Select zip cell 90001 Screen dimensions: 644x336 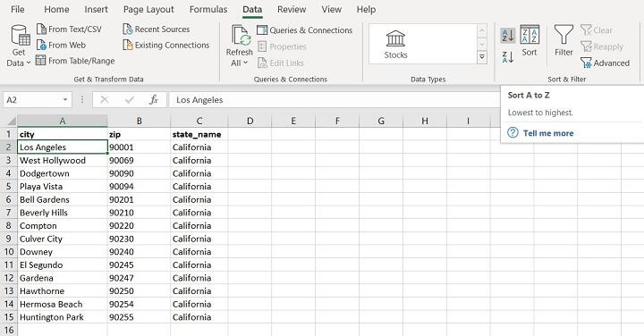[x=140, y=147]
